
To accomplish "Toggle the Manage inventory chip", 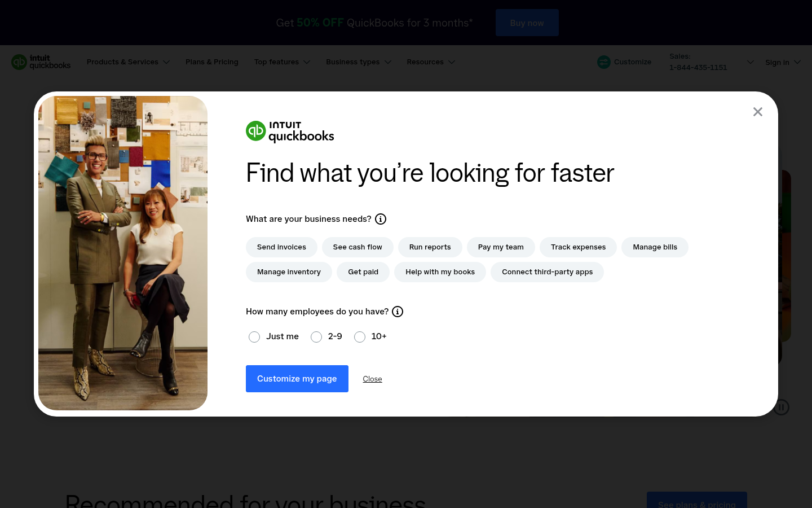I will [289, 272].
